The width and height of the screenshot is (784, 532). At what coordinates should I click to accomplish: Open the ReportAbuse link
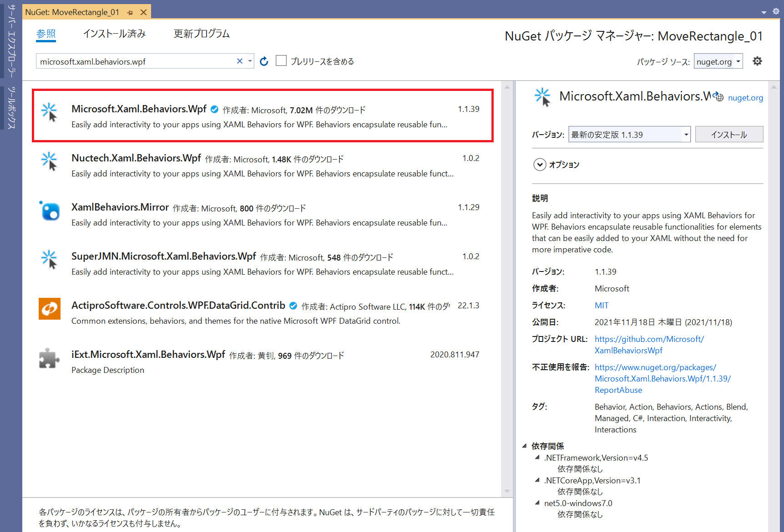coord(663,379)
